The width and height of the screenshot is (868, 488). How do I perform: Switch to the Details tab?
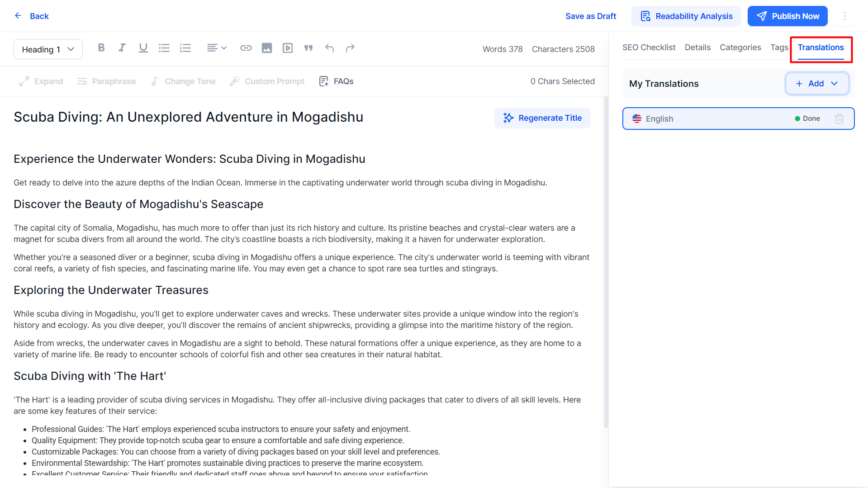pos(697,47)
